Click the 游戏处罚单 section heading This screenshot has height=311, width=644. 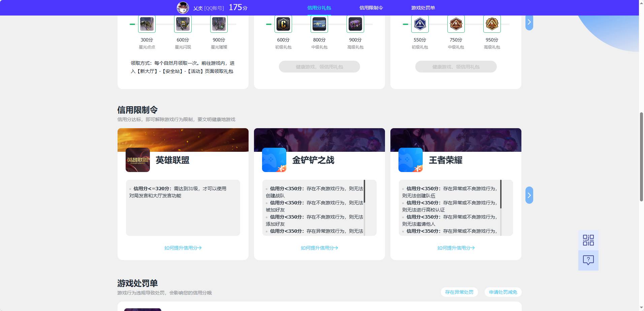point(137,283)
